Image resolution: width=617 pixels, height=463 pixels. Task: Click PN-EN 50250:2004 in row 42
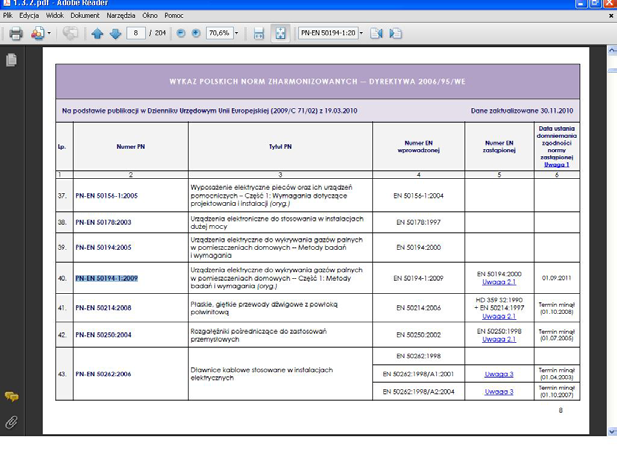(x=103, y=335)
